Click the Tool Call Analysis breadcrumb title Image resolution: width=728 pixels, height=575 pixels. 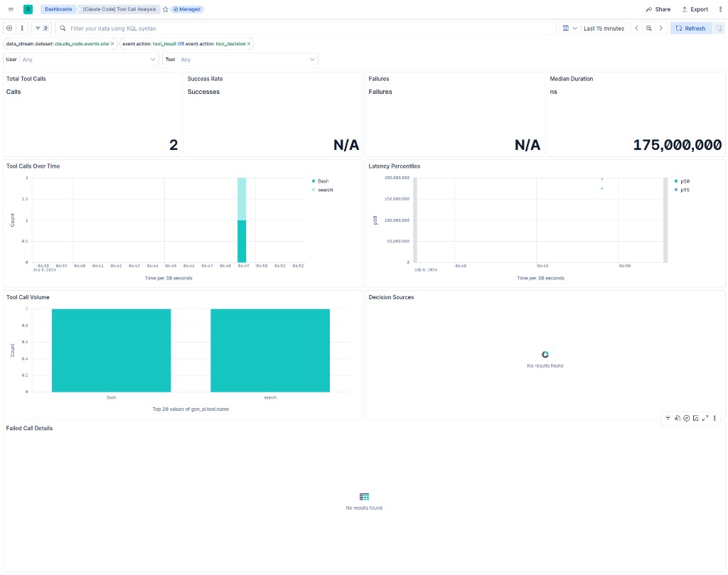[119, 9]
